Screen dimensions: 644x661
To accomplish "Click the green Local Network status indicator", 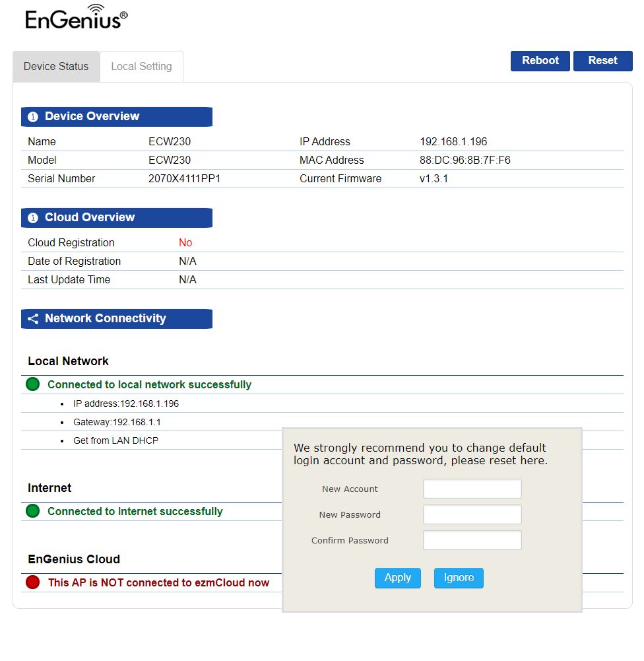I will click(32, 384).
